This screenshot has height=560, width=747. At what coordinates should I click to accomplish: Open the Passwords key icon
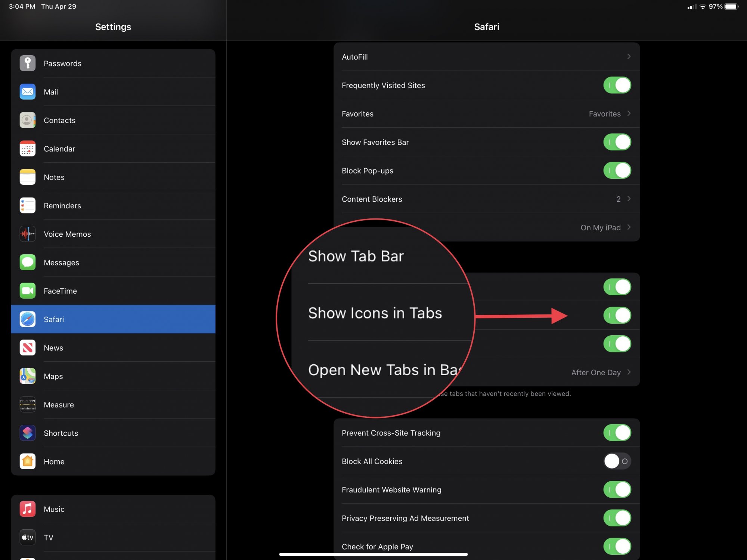pos(27,63)
